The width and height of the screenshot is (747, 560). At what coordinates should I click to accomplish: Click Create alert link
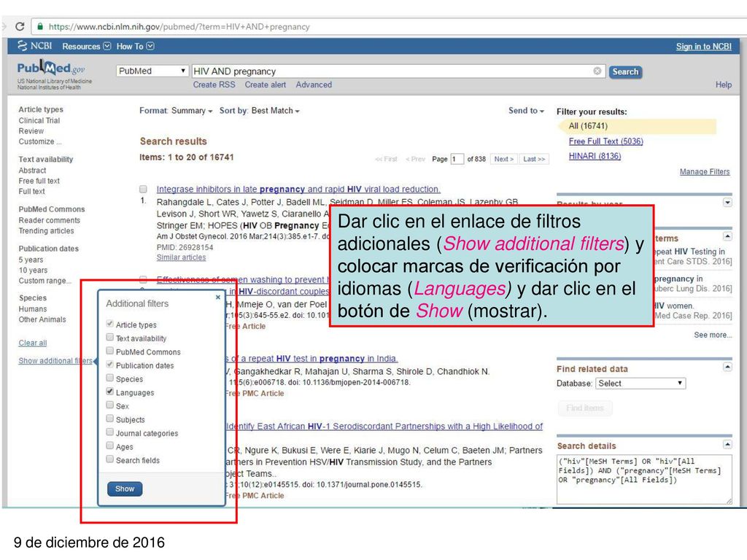click(x=266, y=85)
